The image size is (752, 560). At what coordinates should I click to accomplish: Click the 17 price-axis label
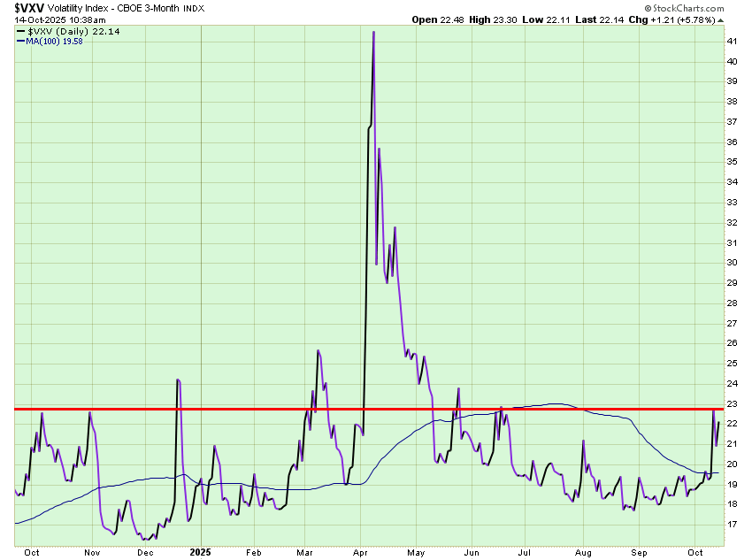(x=732, y=525)
